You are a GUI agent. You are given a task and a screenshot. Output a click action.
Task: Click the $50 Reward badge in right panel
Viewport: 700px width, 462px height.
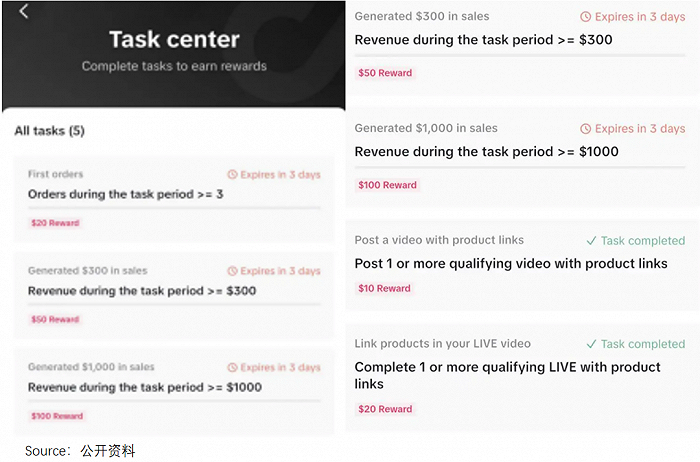[x=385, y=73]
